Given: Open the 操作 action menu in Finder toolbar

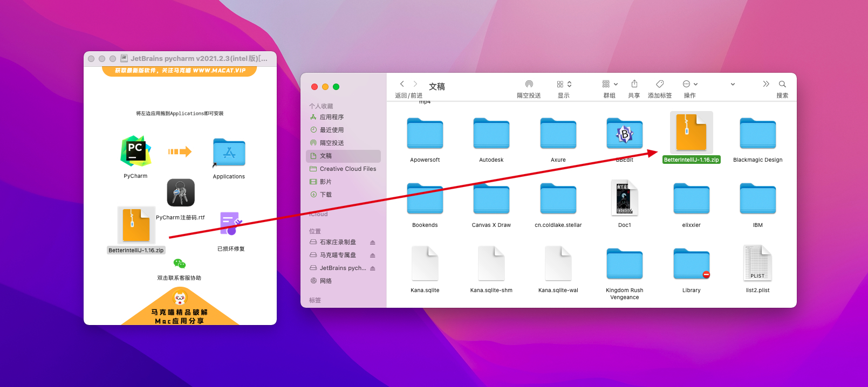Looking at the screenshot, I should pyautogui.click(x=690, y=84).
